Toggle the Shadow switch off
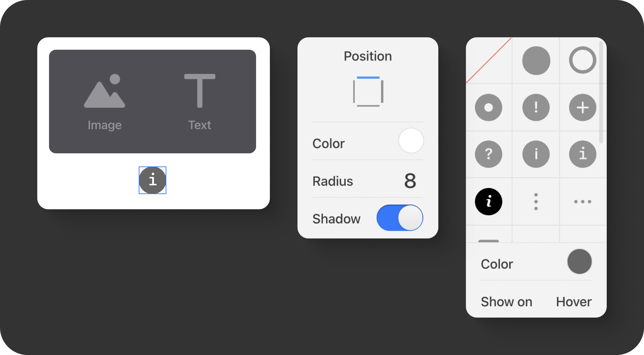 pos(400,218)
